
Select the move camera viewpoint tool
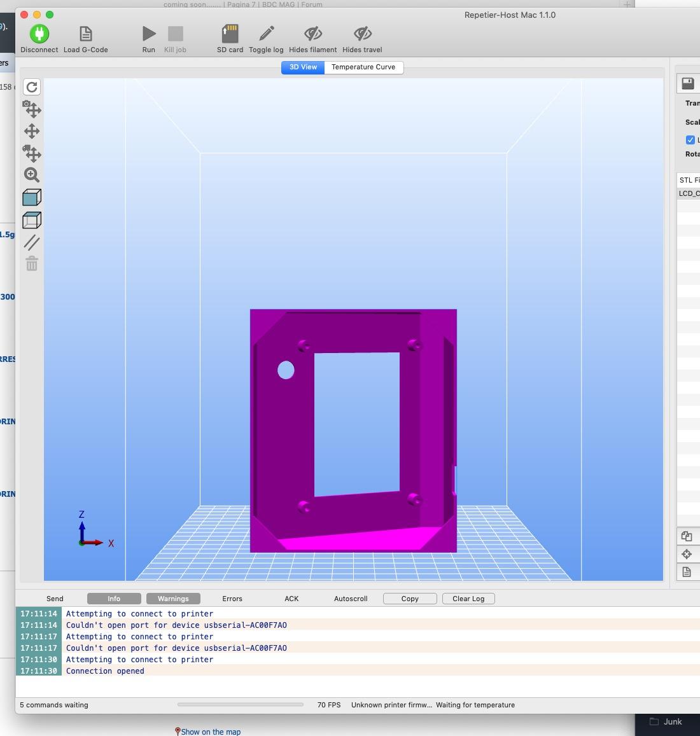point(32,109)
